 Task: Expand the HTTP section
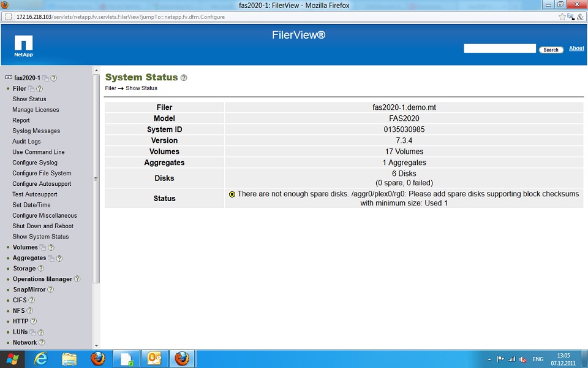(8, 321)
